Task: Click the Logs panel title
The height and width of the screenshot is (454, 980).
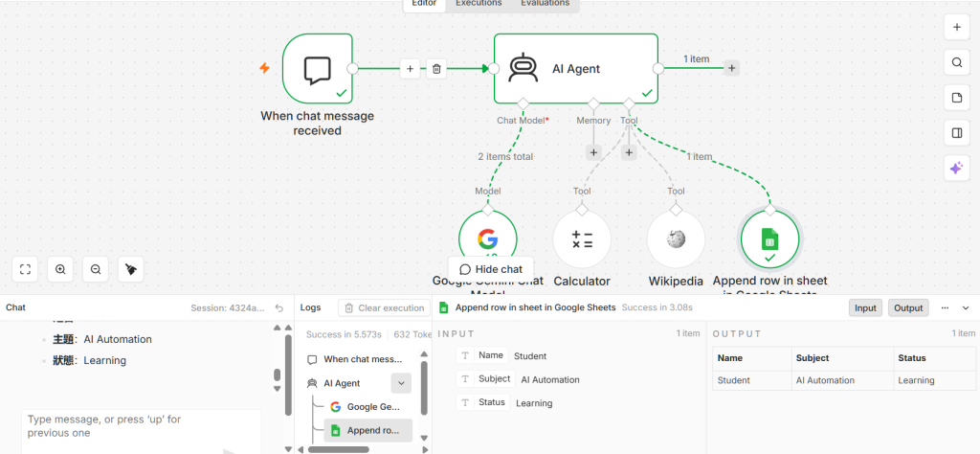Action: (x=311, y=307)
